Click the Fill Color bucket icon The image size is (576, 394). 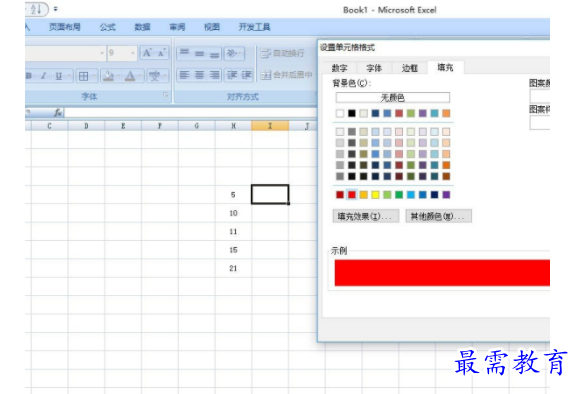(x=108, y=76)
